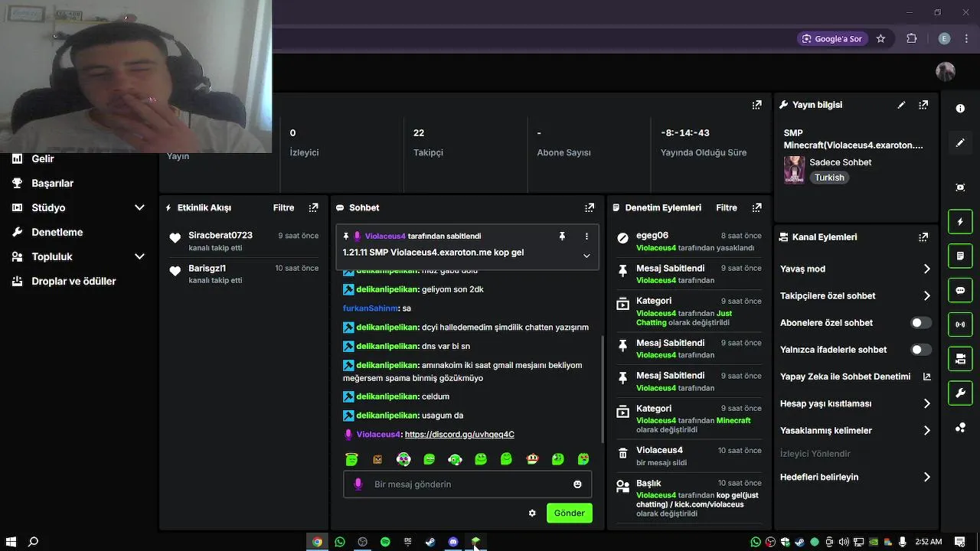Viewport: 980px width, 551px height.
Task: Click Barisgzl1 follow event
Action: (x=243, y=274)
